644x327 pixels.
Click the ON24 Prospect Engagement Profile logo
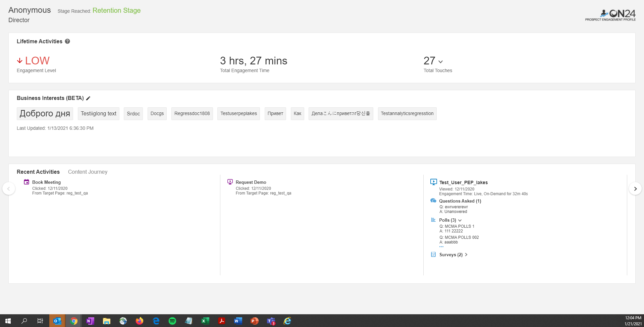(x=610, y=15)
